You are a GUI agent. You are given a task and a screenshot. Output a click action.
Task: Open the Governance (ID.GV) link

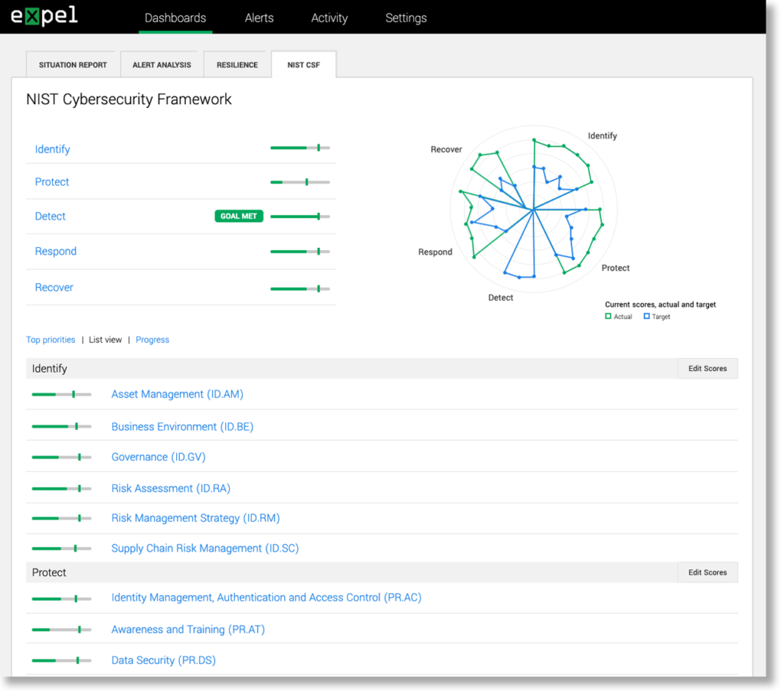(x=158, y=457)
